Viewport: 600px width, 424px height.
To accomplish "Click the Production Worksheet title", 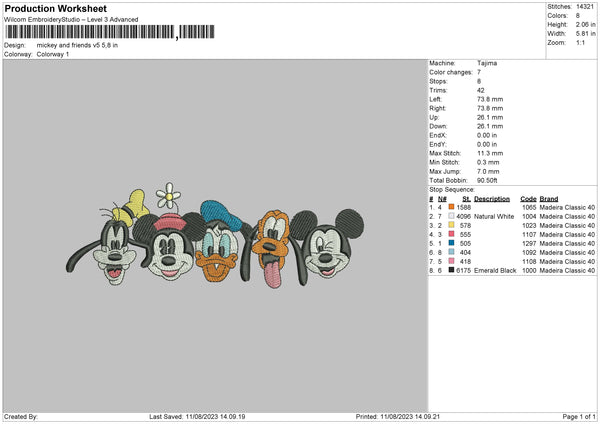I will 55,8.
